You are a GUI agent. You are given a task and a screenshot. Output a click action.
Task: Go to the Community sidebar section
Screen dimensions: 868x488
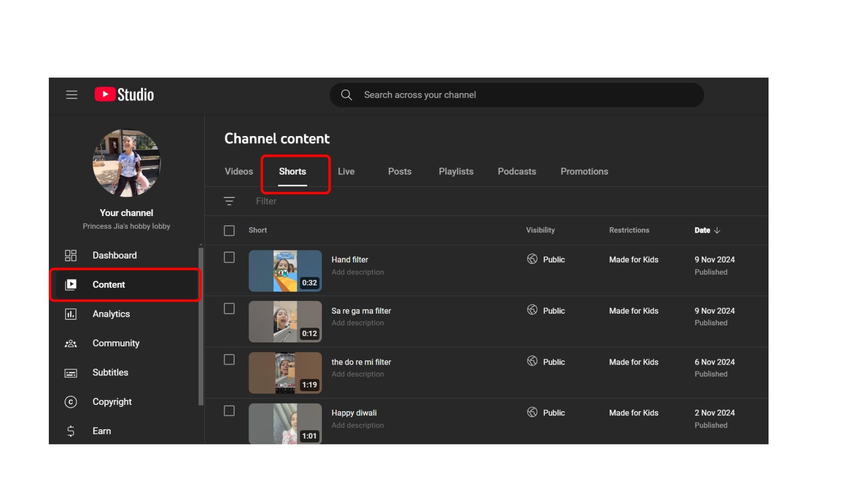tap(116, 343)
